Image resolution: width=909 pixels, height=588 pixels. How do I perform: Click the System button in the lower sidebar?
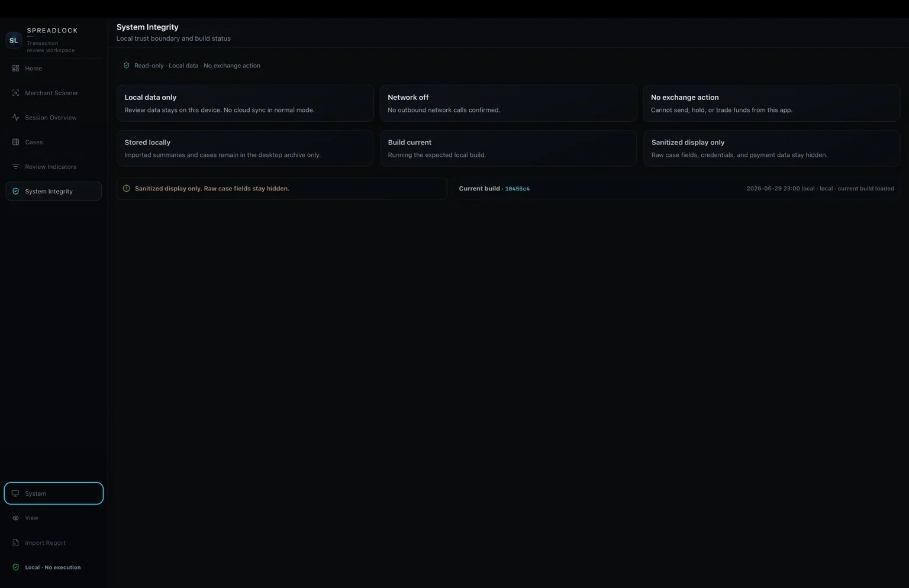[x=53, y=493]
